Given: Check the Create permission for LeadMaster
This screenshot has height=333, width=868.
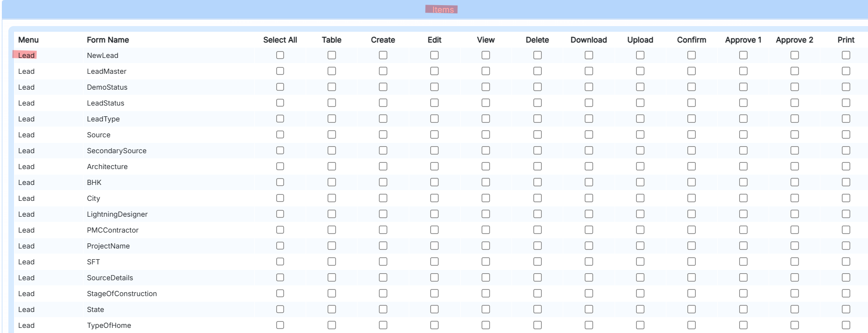Looking at the screenshot, I should coord(383,71).
